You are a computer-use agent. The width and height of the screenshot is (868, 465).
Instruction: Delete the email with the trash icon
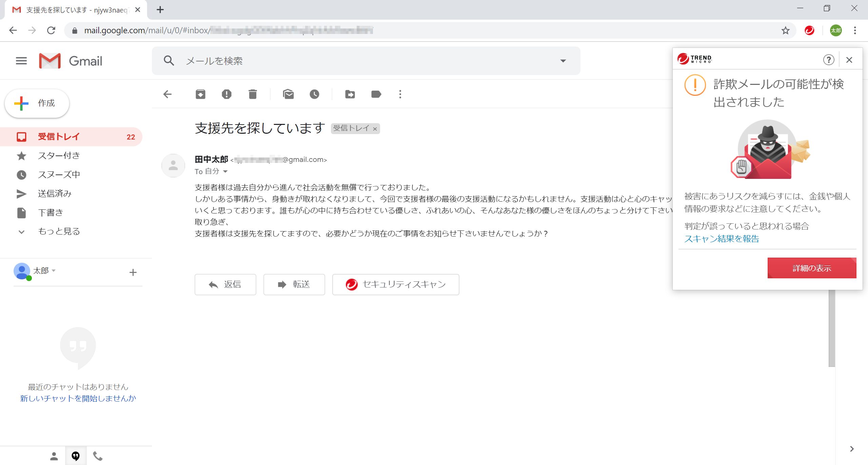(x=253, y=94)
